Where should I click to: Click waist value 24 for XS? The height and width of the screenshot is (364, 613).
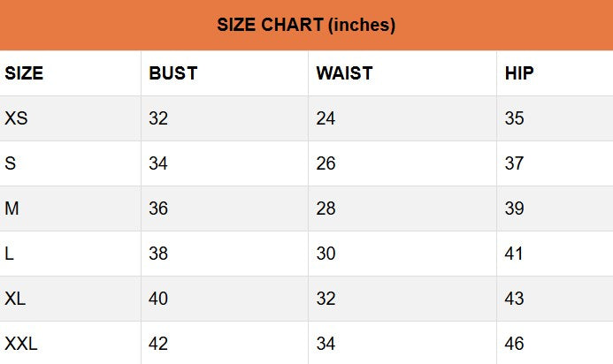click(x=326, y=118)
